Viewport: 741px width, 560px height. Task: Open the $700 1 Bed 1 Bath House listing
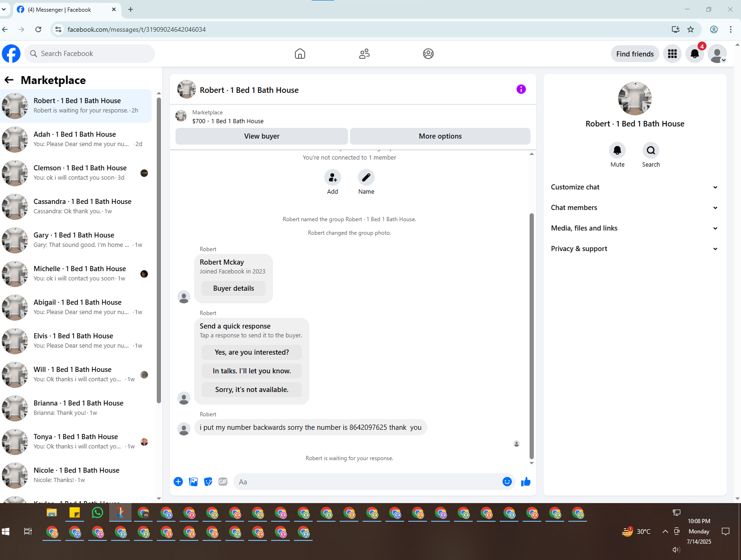coord(228,121)
